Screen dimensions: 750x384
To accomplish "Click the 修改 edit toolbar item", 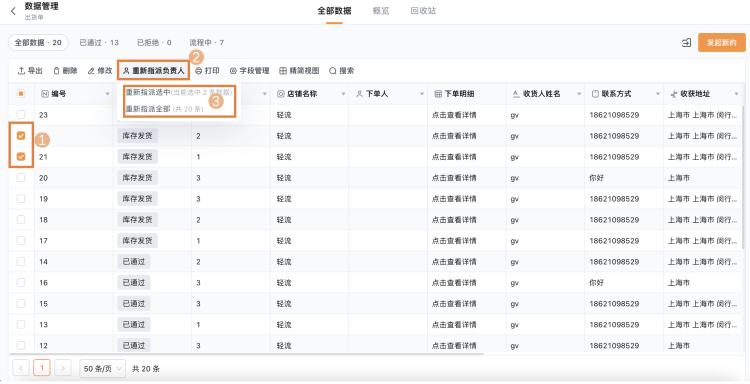I will click(x=100, y=71).
